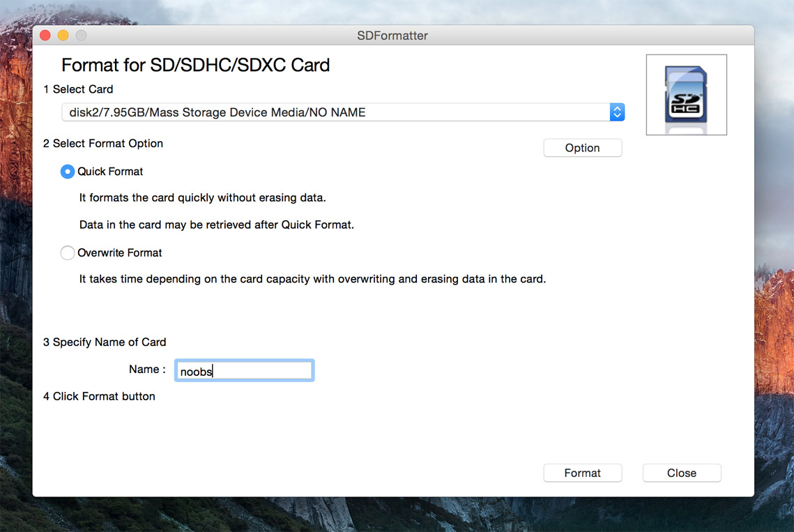
Task: Open the Select Card dropdown arrows
Action: 617,112
